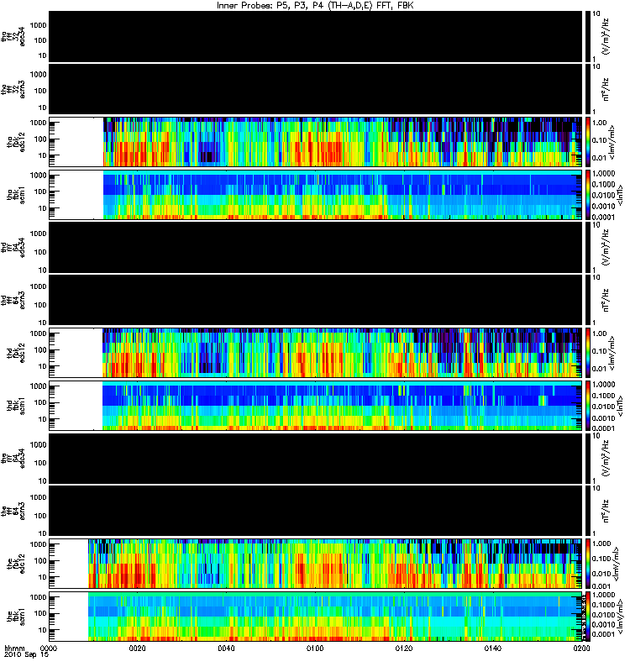Click the rainbow color bar beside tha fbk edc12
This screenshot has height=672, width=630.
tap(587, 142)
